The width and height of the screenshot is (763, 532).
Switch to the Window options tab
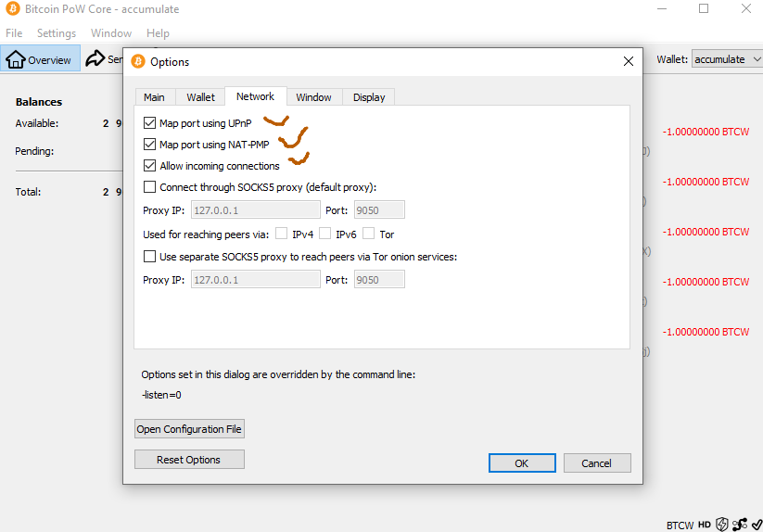coord(314,97)
